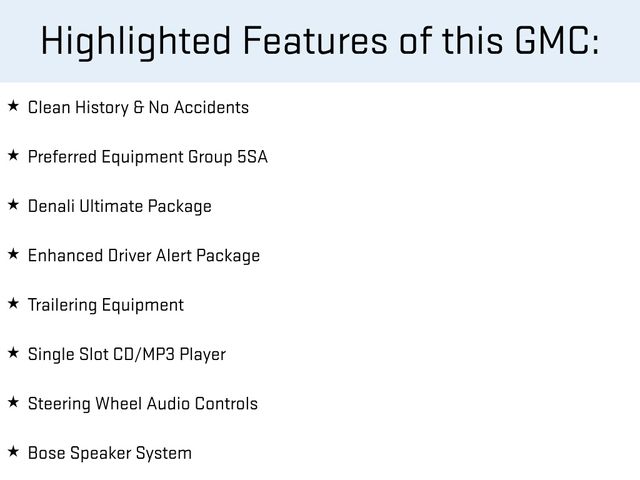Screen dimensions: 640x480
Task: Select the Preferred Equipment Group 5SA line
Action: (147, 157)
